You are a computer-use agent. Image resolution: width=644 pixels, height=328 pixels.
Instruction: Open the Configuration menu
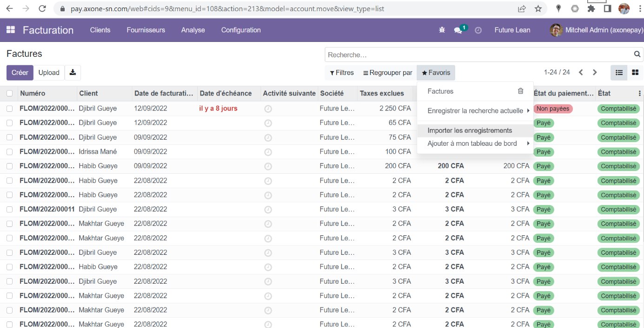click(x=241, y=30)
